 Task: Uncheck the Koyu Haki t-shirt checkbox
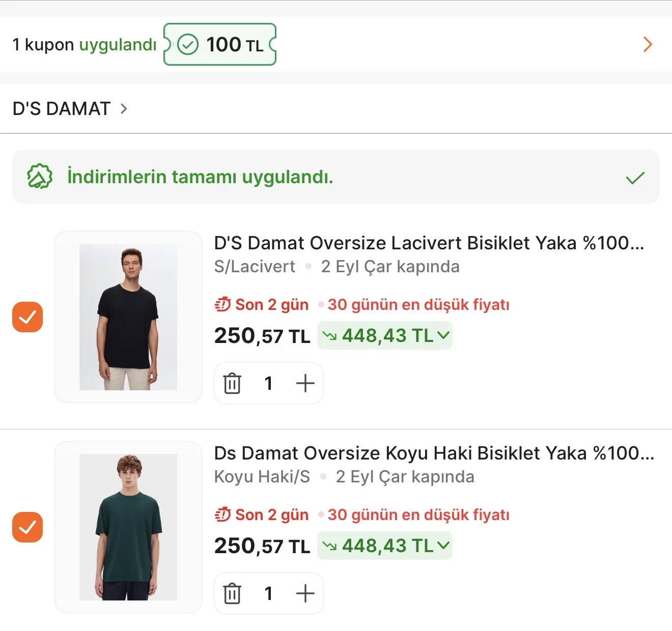point(27,527)
